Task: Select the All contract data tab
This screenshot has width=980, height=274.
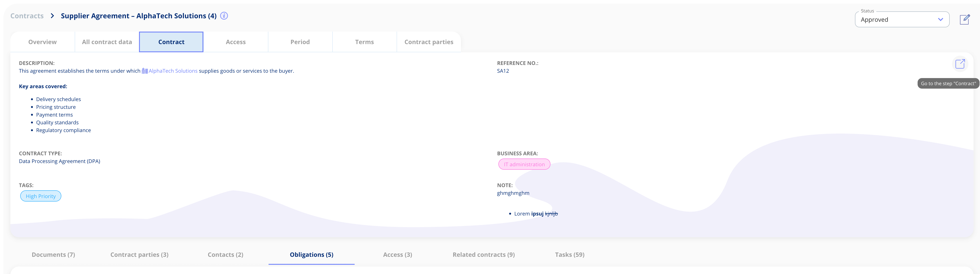Action: [107, 42]
